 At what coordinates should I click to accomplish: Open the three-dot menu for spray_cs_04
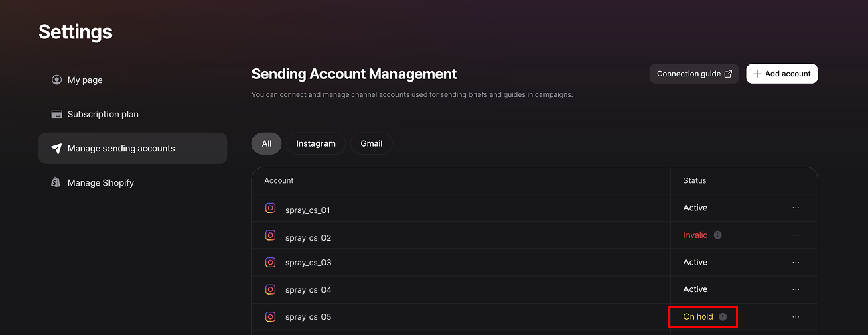pos(796,289)
